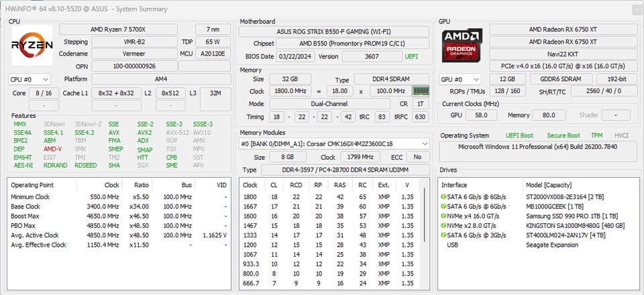Select the Samsung SSD 990 PRO 1TB entry
Screen dimensions: 644x295
(539, 216)
